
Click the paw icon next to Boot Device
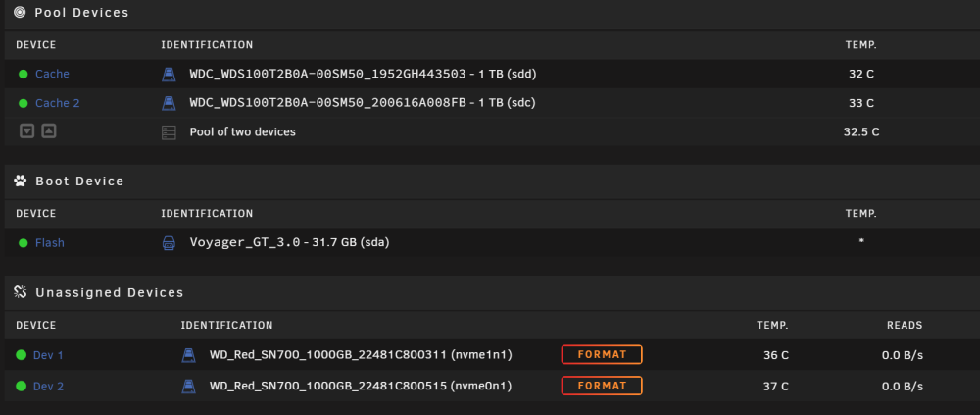(x=20, y=182)
